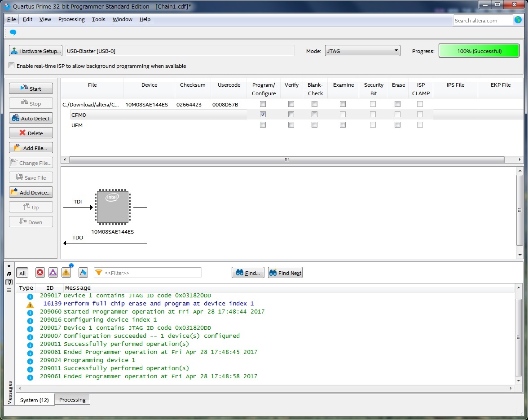
Task: Open the Help menu
Action: [x=145, y=19]
